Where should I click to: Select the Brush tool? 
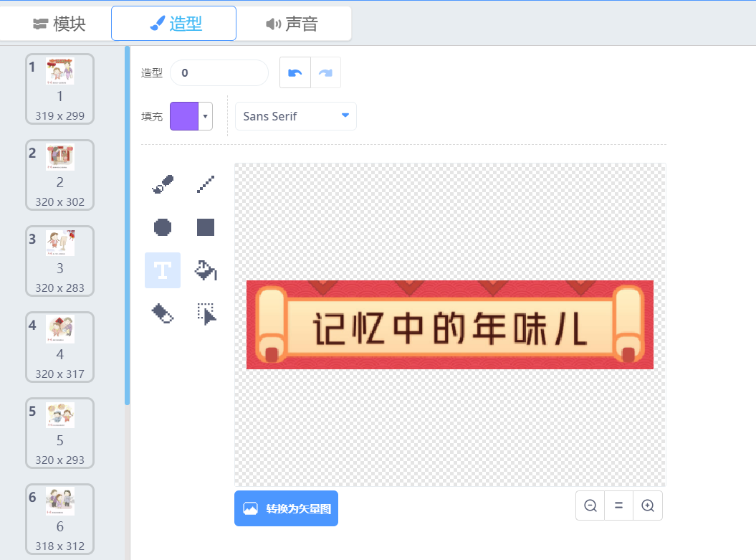click(x=163, y=184)
